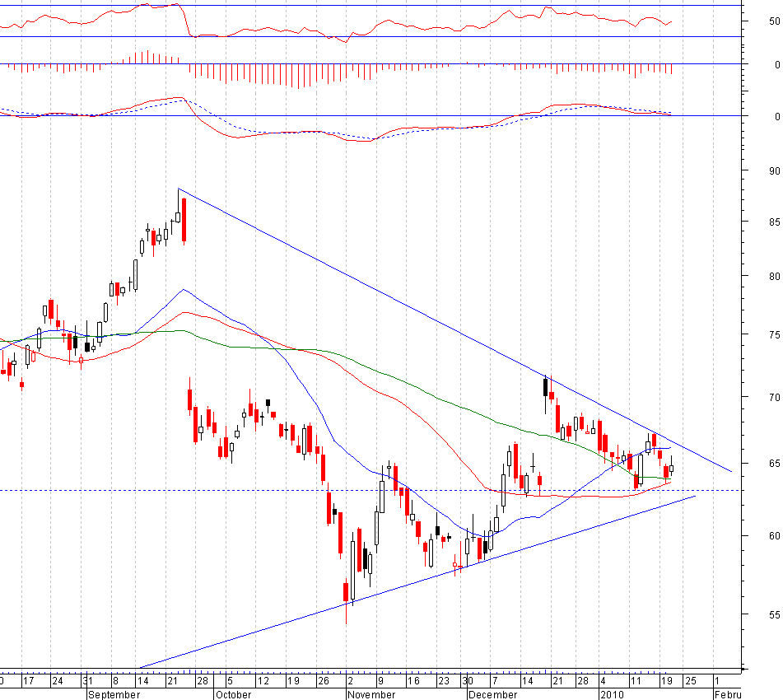Click the October month label
The width and height of the screenshot is (783, 700).
click(x=233, y=694)
